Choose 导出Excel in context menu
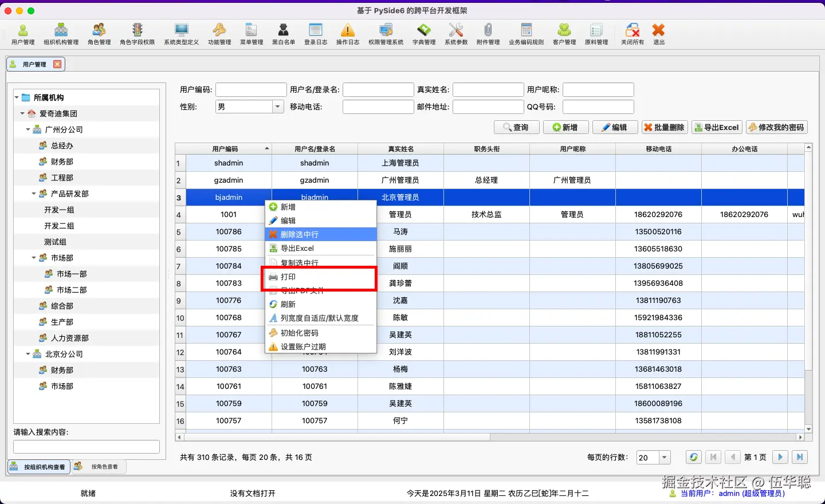The width and height of the screenshot is (825, 504). [321, 248]
